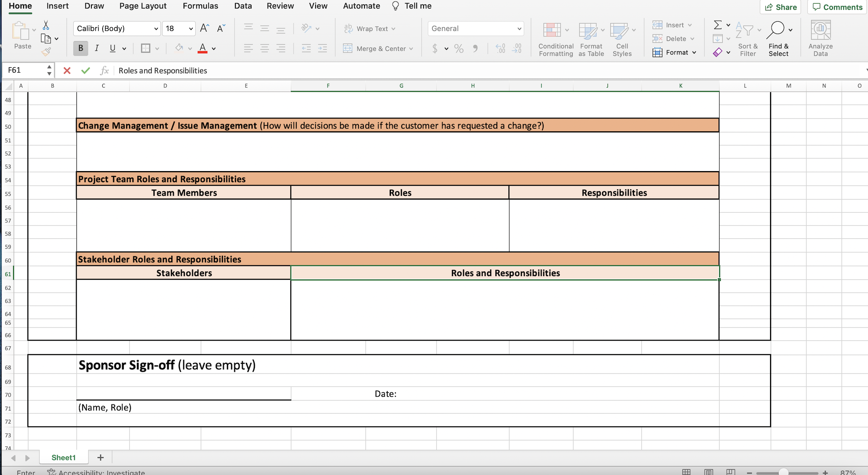Increase font size with large A icon
The width and height of the screenshot is (868, 475).
point(204,28)
